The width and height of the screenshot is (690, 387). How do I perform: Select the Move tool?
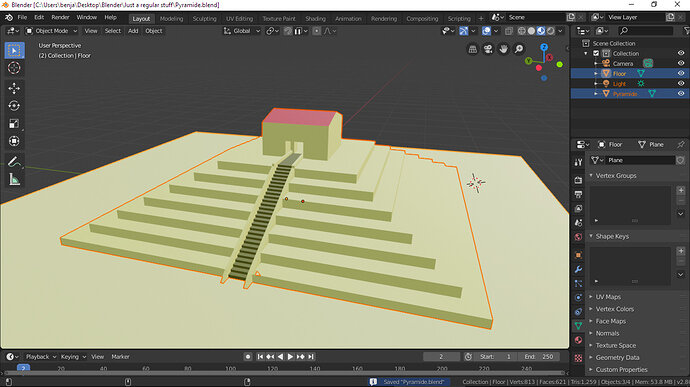[x=14, y=88]
